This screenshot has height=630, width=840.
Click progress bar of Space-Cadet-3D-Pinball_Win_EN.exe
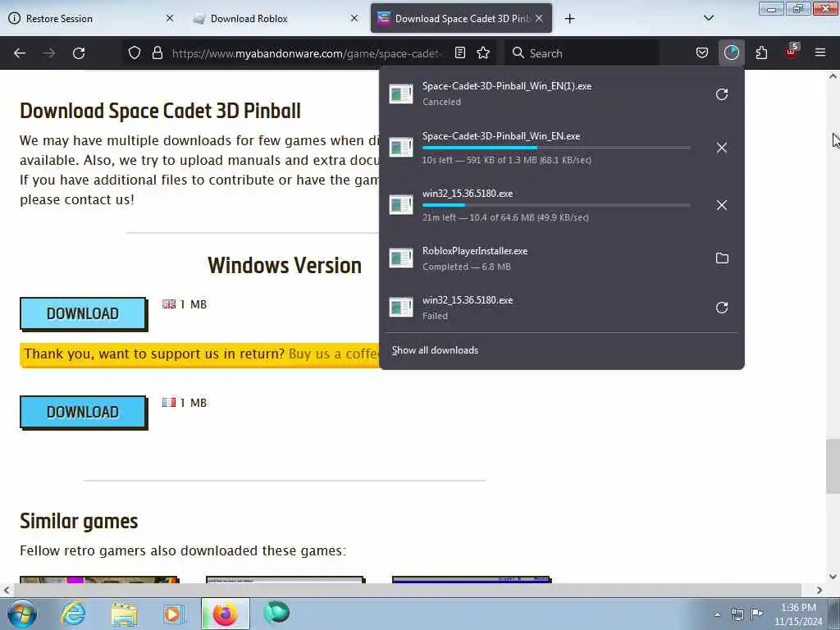coord(556,148)
